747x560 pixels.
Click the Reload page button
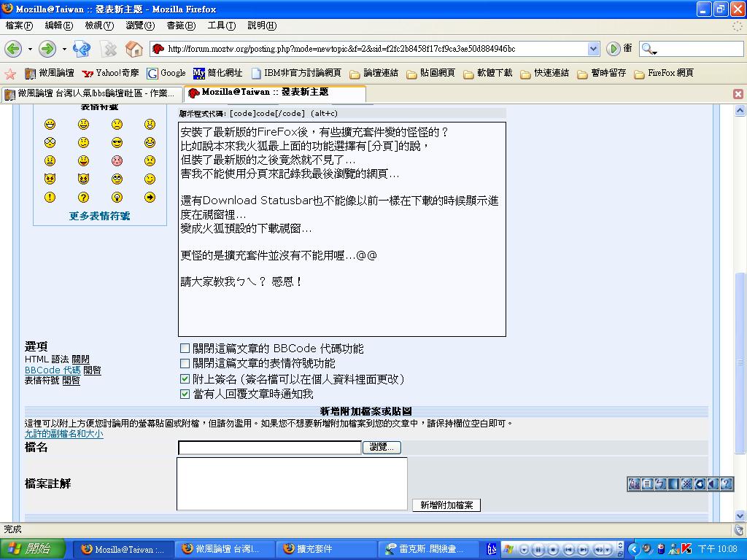point(82,49)
